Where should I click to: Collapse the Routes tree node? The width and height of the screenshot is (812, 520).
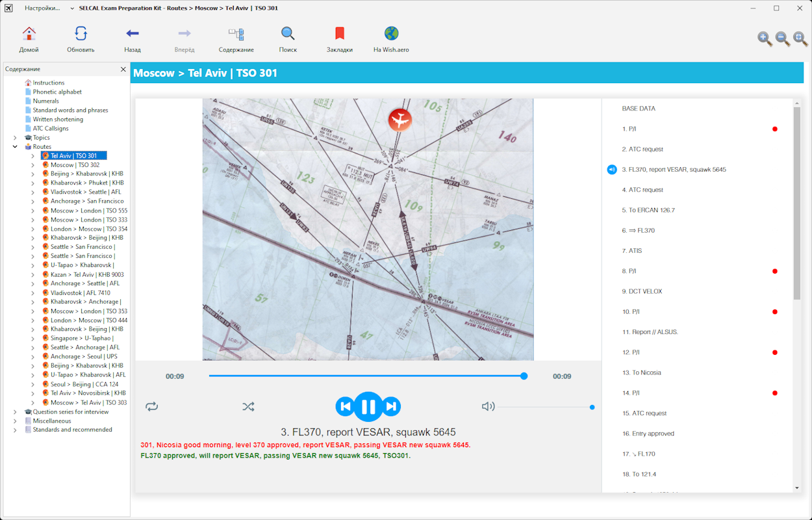pyautogui.click(x=15, y=147)
